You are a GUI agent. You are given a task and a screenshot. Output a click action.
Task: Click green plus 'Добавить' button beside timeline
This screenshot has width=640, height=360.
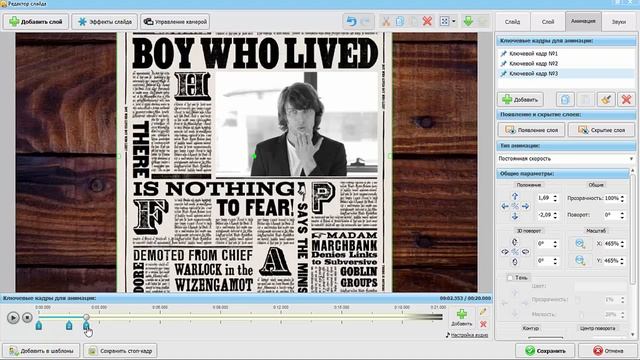click(462, 318)
